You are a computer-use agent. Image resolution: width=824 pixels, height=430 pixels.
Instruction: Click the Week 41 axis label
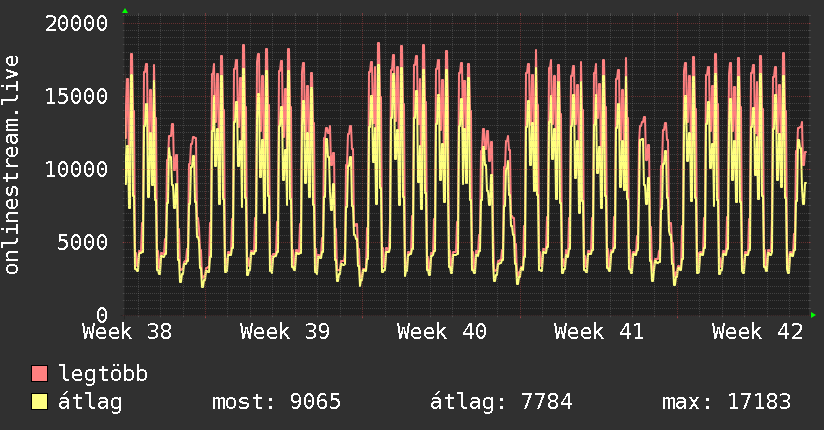tap(599, 332)
